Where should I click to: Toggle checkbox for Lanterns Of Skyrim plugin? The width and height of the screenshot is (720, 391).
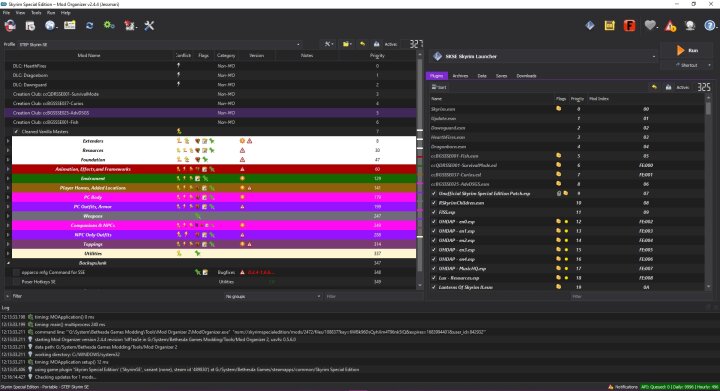pos(434,287)
